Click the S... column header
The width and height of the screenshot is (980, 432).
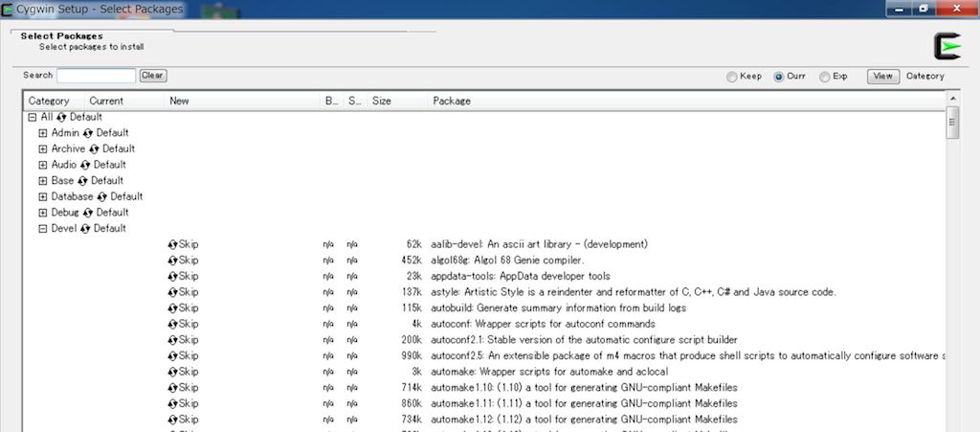point(354,101)
